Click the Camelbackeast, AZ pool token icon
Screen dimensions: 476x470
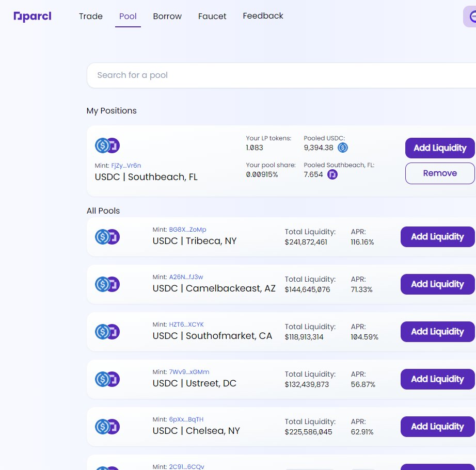pyautogui.click(x=107, y=284)
